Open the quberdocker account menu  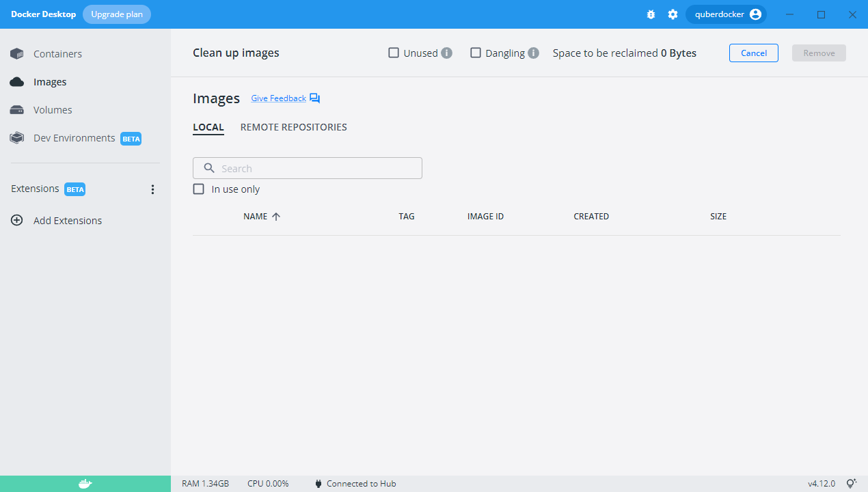726,14
